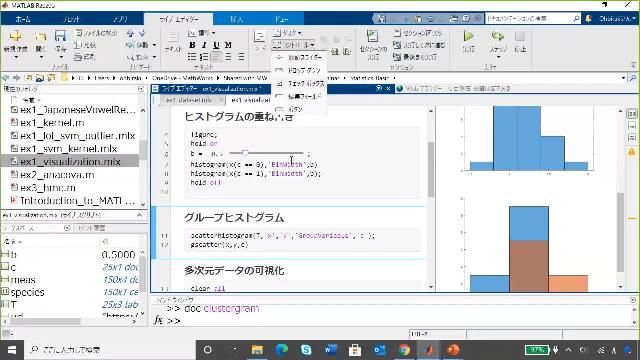Select the species variable in workspace
640x360 pixels.
click(27, 292)
